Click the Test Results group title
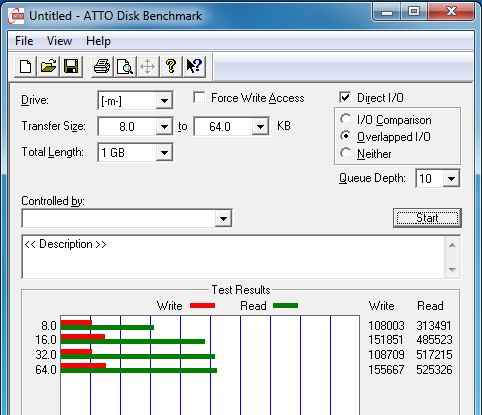This screenshot has height=415, width=482. [241, 290]
